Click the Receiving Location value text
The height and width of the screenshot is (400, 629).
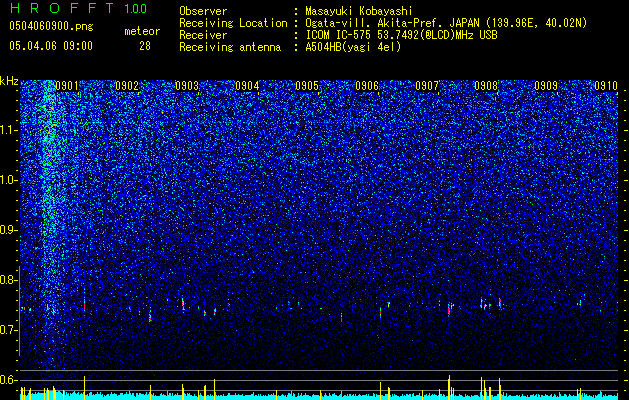pyautogui.click(x=446, y=23)
